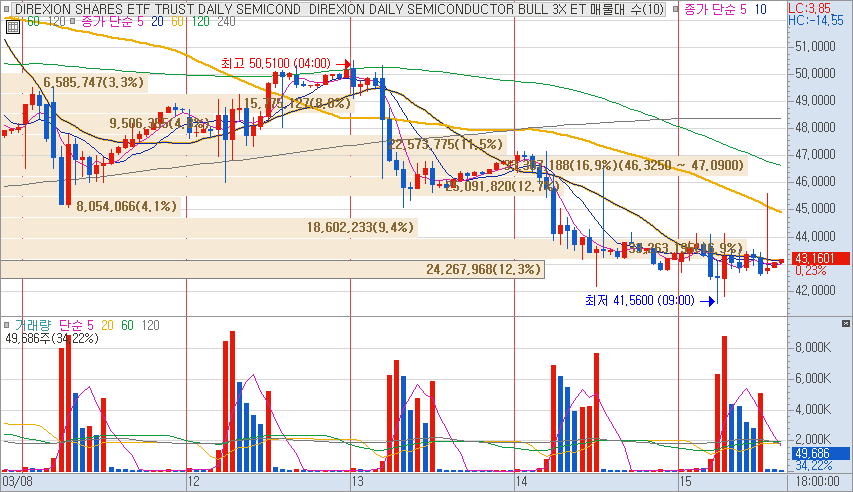Click the LC:3,85 readout

pos(810,8)
